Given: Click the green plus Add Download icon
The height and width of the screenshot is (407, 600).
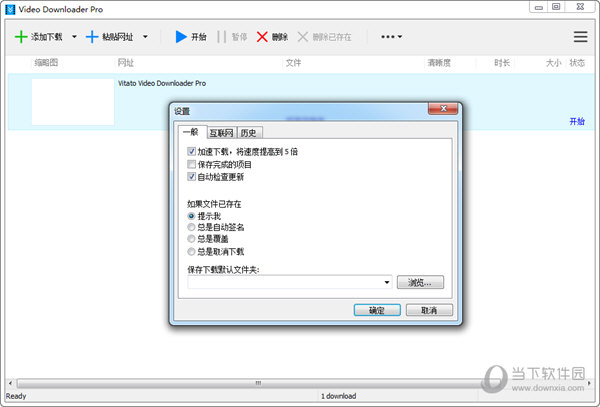Looking at the screenshot, I should click(21, 37).
